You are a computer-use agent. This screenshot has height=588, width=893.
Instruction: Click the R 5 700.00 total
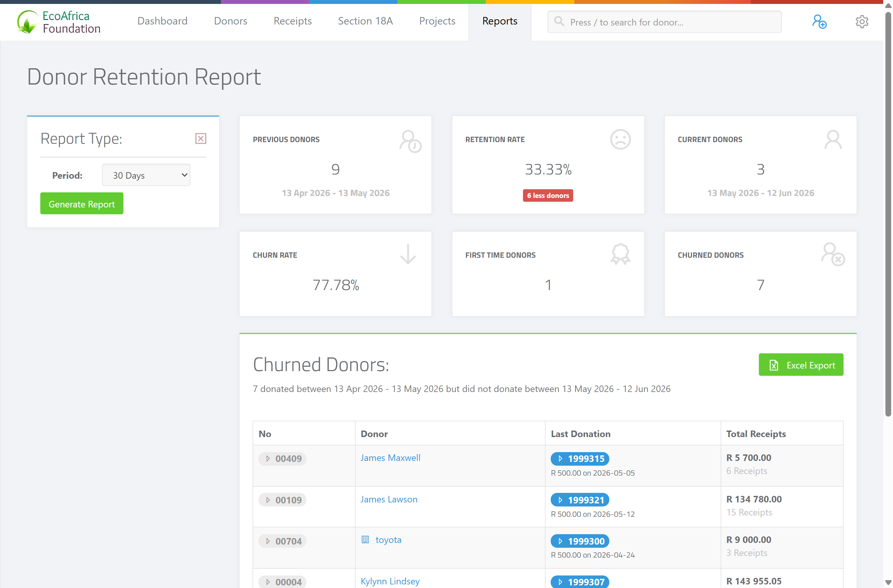click(749, 458)
